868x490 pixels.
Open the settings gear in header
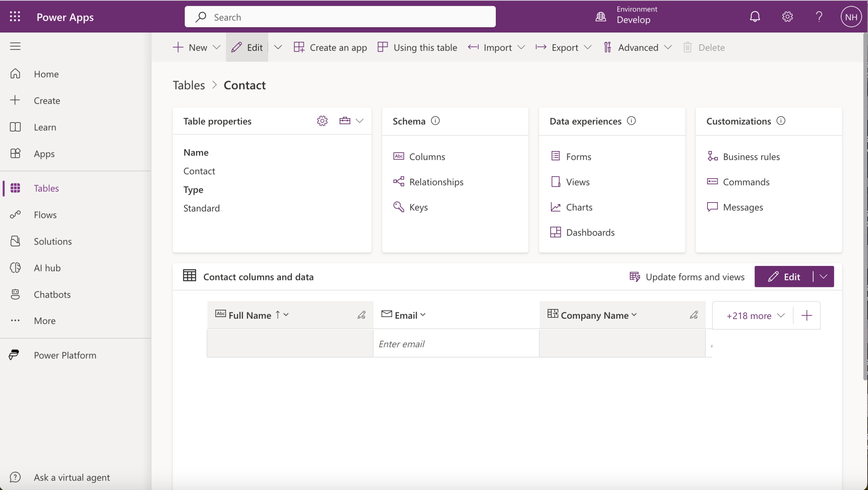pyautogui.click(x=787, y=17)
